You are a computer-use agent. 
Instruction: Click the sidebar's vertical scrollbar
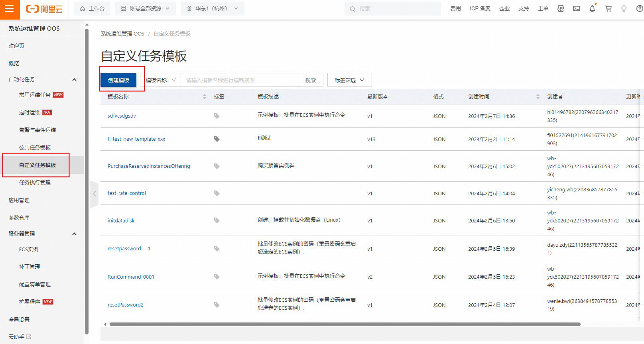[x=87, y=181]
